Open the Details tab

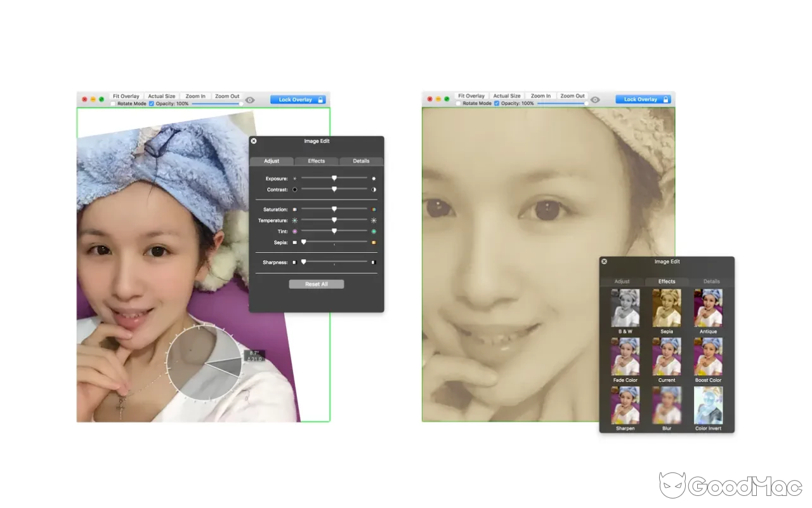[x=361, y=161]
